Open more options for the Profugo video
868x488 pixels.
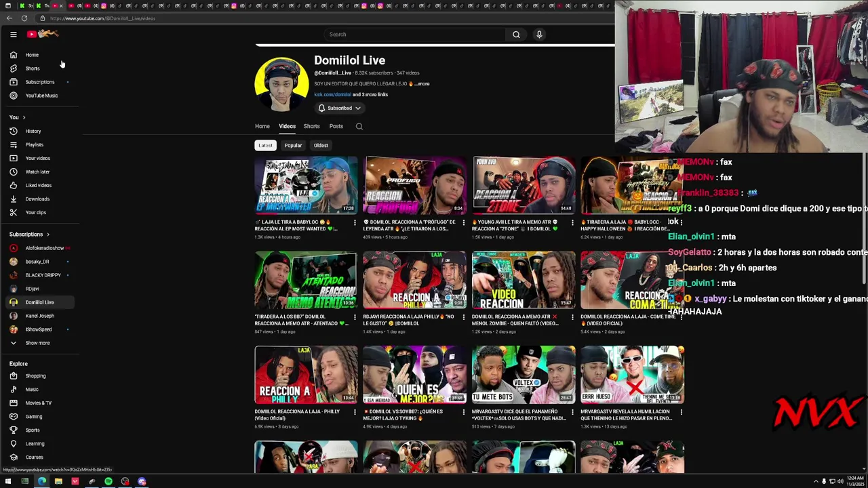pyautogui.click(x=463, y=222)
